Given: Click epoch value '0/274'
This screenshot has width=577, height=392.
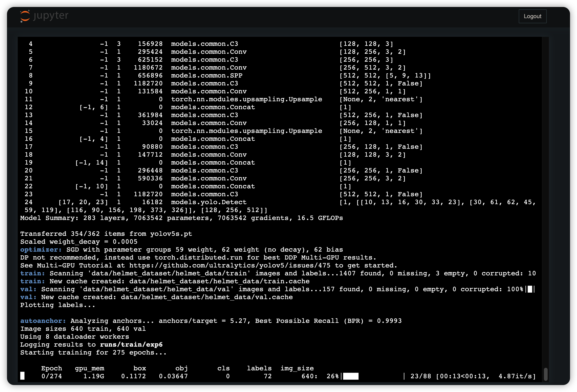Looking at the screenshot, I should tap(52, 376).
